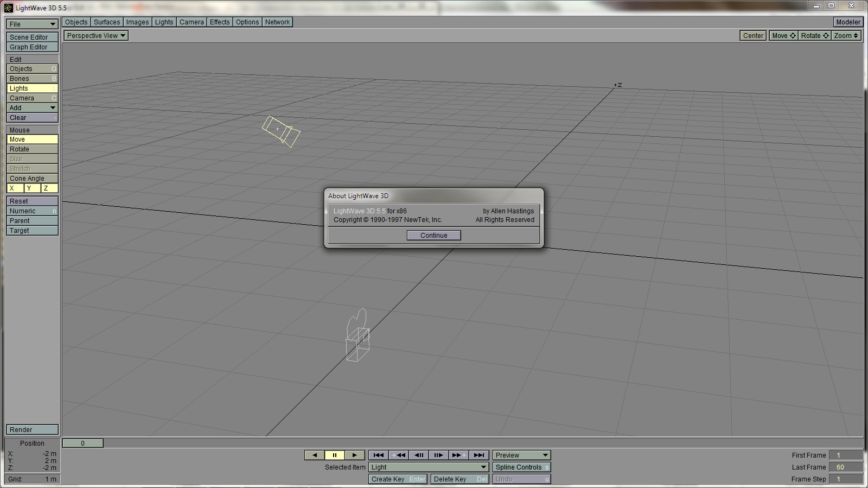Open the Surfaces panel tab
The height and width of the screenshot is (488, 868).
tap(107, 22)
